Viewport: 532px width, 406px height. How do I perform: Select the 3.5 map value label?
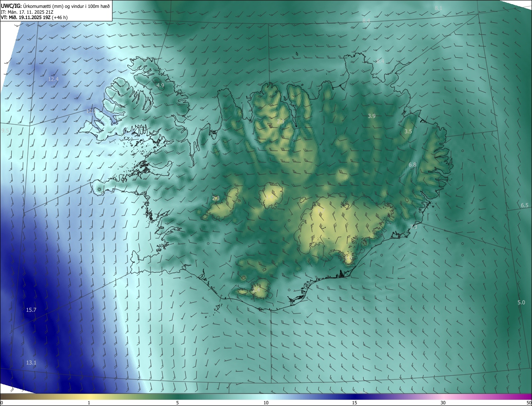(408, 131)
